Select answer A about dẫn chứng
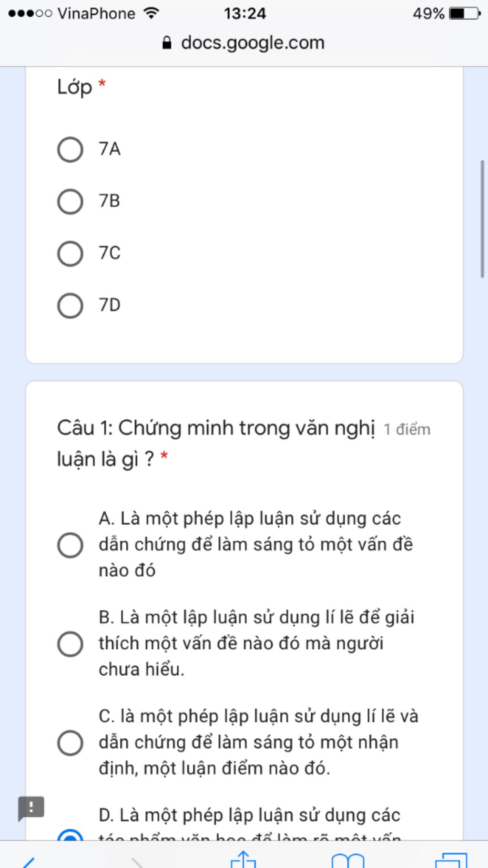 [x=70, y=545]
